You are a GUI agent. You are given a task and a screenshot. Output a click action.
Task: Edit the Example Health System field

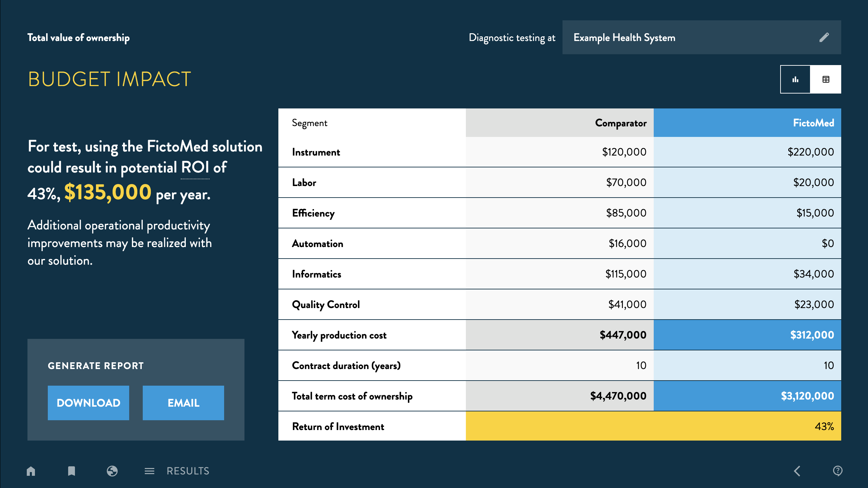pos(624,38)
